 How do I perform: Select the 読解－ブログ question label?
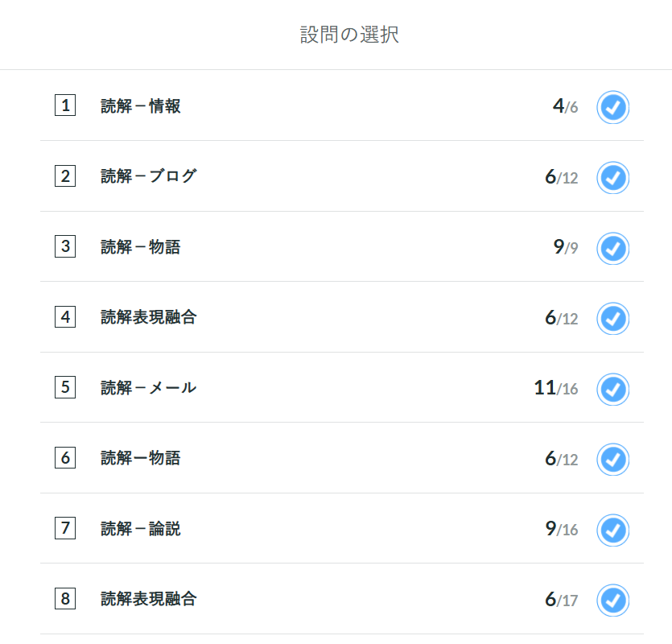(148, 176)
